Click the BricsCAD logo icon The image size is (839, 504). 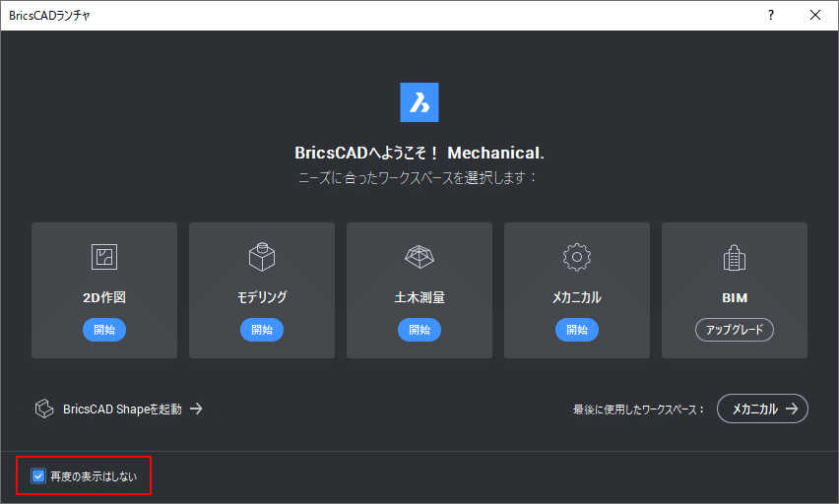tap(419, 102)
